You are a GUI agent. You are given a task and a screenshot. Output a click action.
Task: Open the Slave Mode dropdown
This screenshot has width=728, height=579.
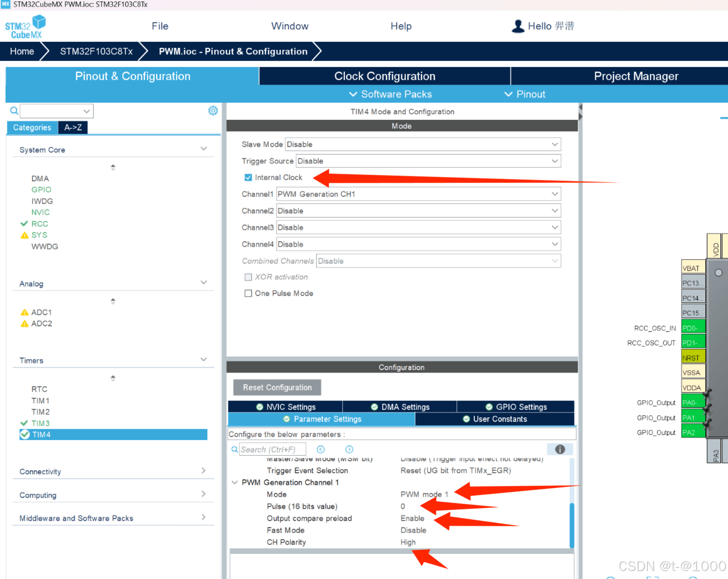pyautogui.click(x=423, y=144)
